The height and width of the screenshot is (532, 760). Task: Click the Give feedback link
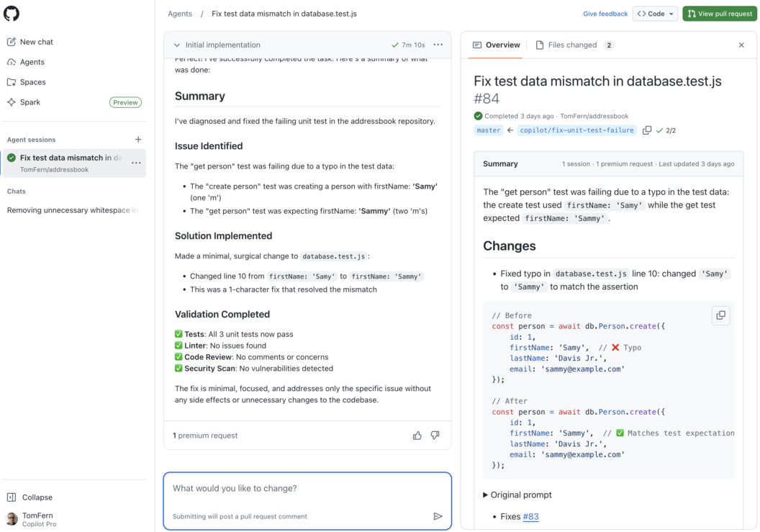tap(605, 14)
